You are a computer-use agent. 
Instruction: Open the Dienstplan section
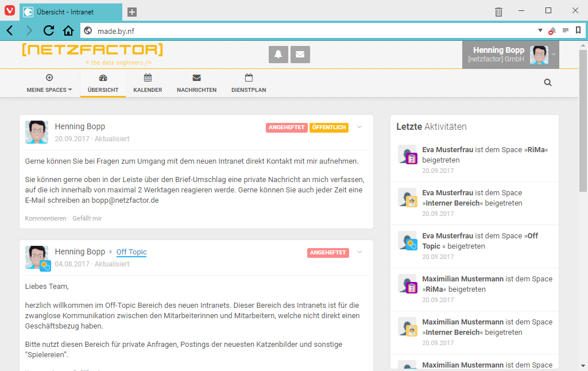[x=249, y=83]
